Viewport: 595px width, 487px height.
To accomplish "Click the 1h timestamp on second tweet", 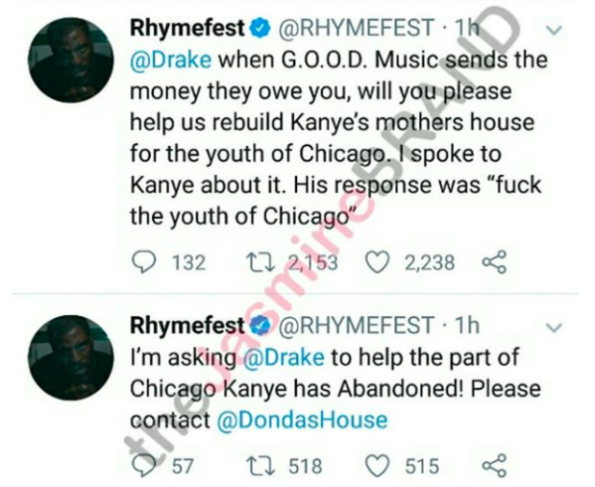I will 467,326.
